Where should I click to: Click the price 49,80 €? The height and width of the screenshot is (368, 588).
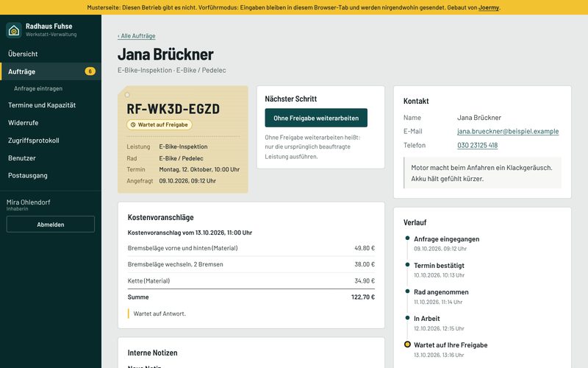365,248
